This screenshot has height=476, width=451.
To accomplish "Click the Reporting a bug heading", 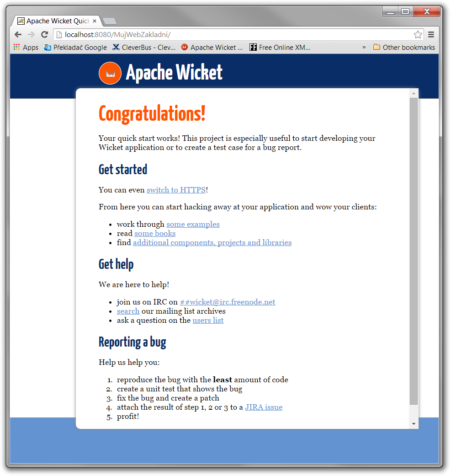I will click(x=132, y=342).
